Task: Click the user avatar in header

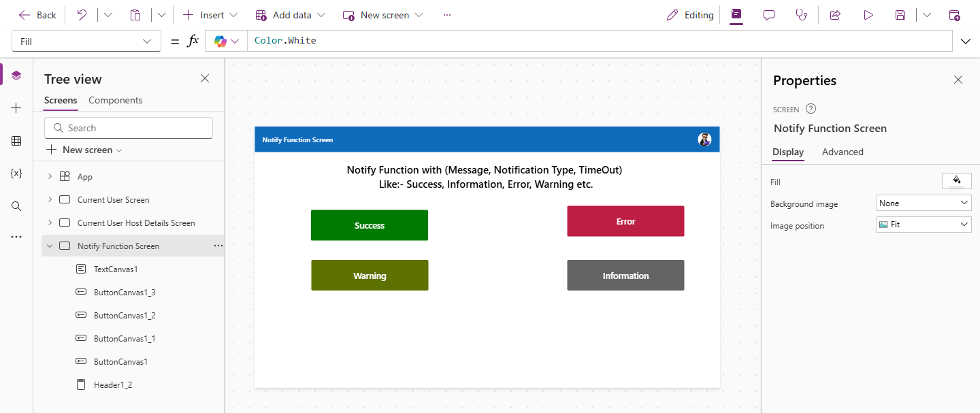Action: (x=704, y=139)
